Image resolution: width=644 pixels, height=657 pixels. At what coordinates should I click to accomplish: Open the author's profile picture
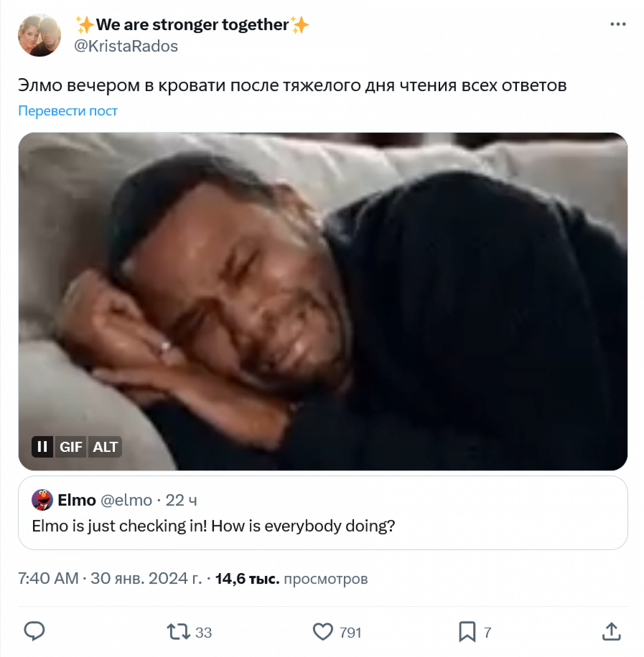[x=39, y=35]
